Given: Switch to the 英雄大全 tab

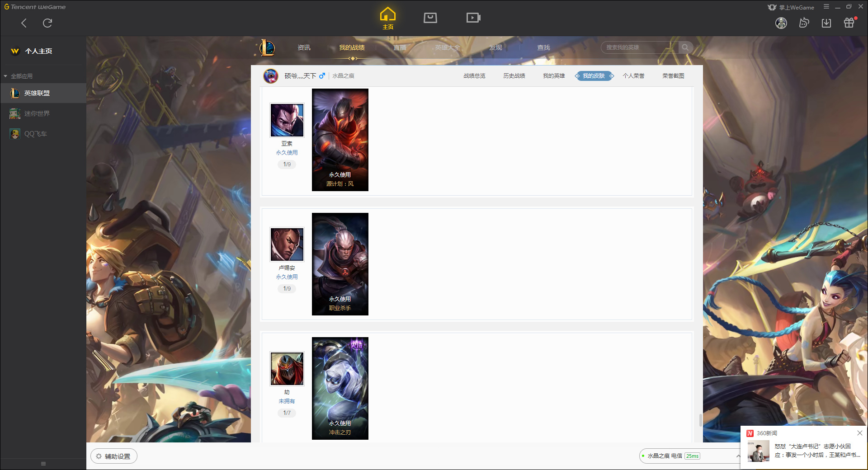Looking at the screenshot, I should point(448,47).
